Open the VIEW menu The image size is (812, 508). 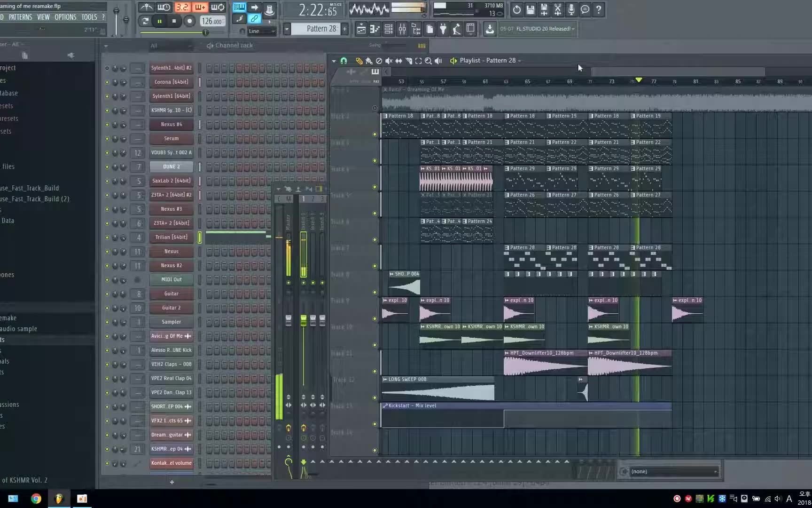(43, 17)
